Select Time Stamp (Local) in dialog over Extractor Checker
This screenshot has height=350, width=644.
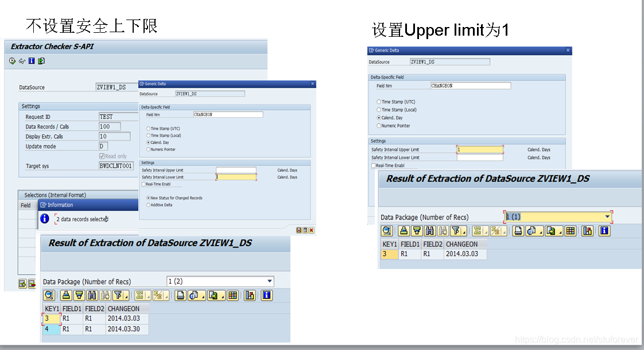pyautogui.click(x=148, y=135)
